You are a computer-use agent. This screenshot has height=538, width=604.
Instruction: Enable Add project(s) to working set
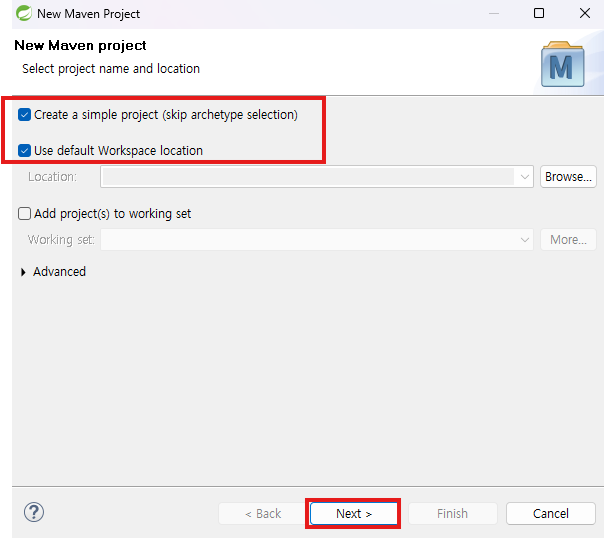[24, 213]
